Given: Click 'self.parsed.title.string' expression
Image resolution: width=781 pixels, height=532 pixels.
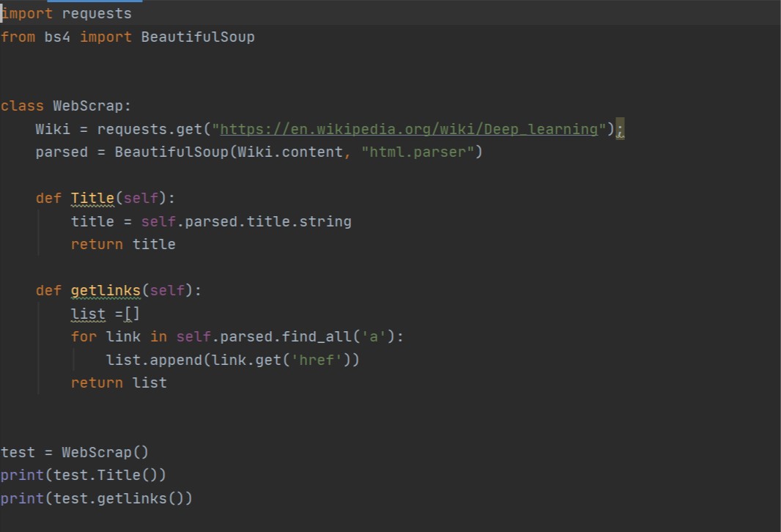Looking at the screenshot, I should pyautogui.click(x=246, y=221).
